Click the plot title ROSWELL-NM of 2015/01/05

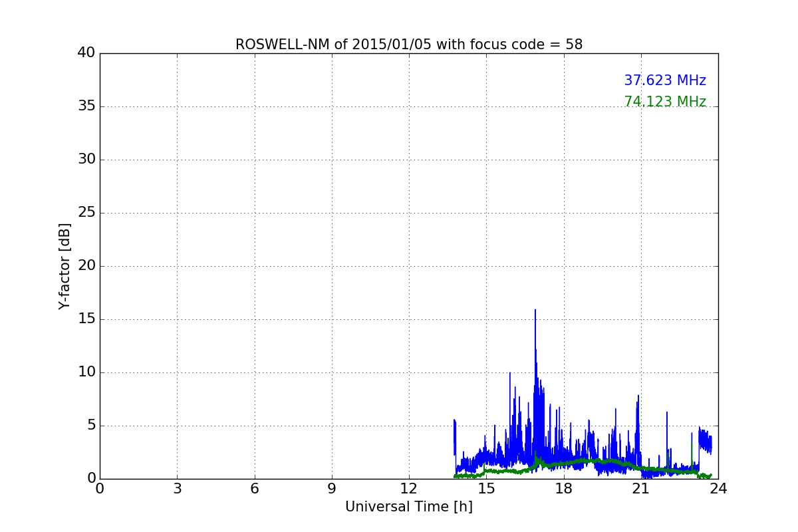pos(409,45)
